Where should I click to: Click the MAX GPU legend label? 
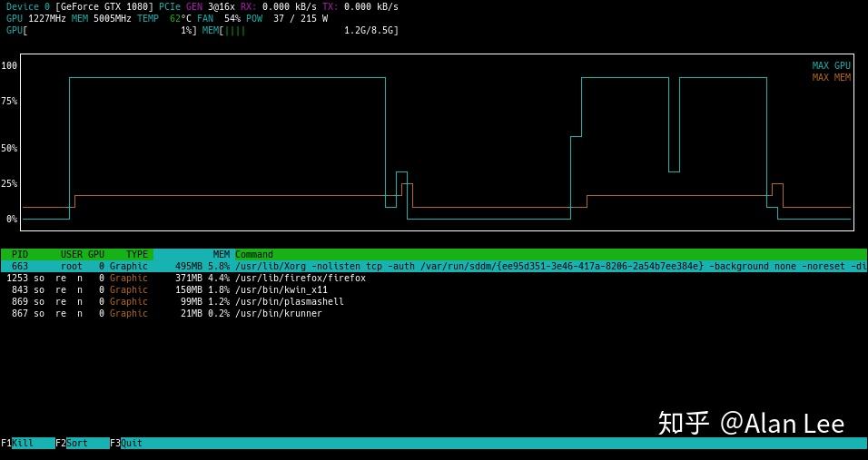click(x=832, y=65)
